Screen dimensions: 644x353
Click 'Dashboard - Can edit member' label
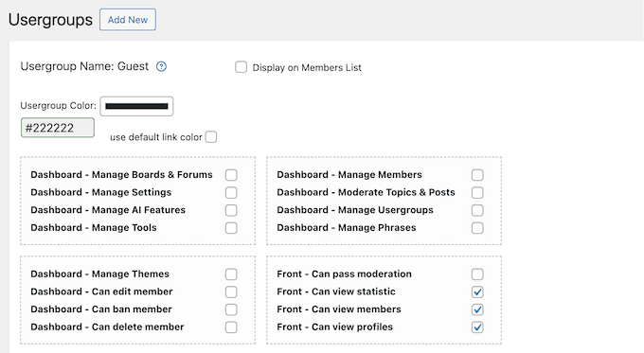tap(102, 291)
